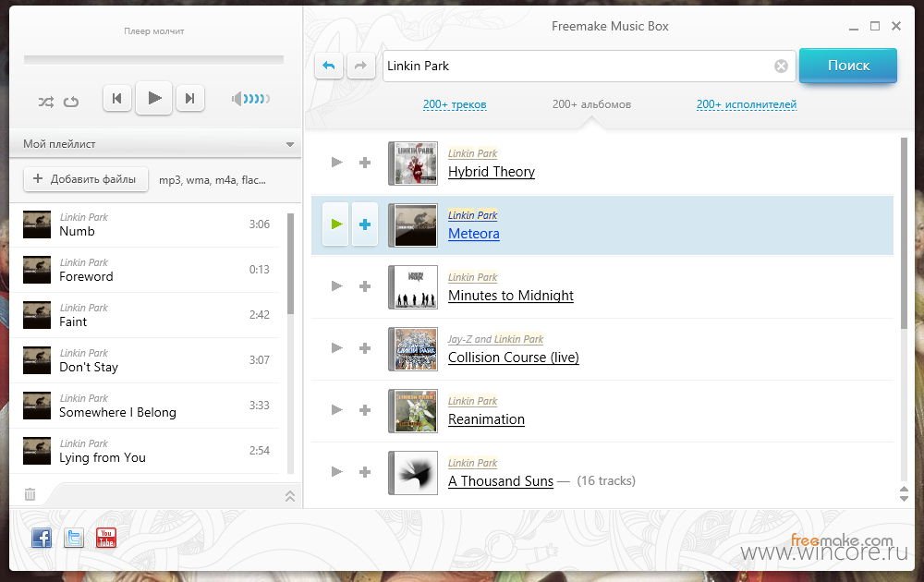The image size is (924, 582).
Task: Add Minutes to Midnight to the playlist
Action: 365,286
